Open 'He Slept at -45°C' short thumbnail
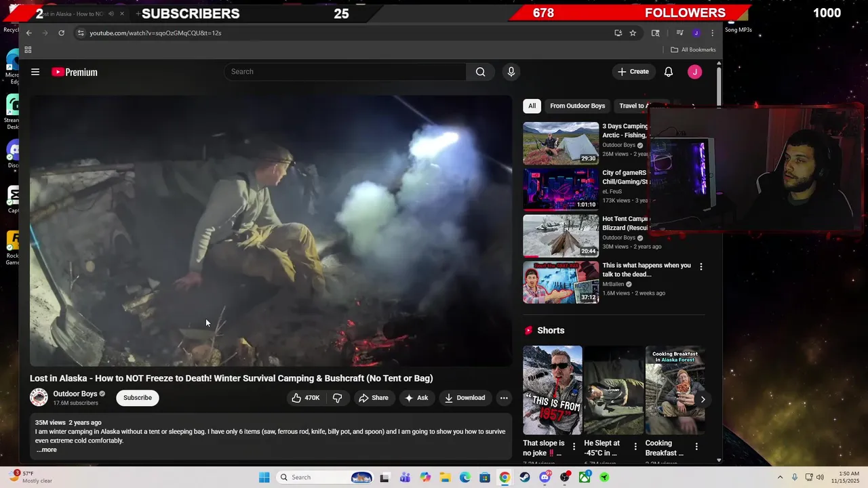The image size is (868, 488). pyautogui.click(x=614, y=390)
